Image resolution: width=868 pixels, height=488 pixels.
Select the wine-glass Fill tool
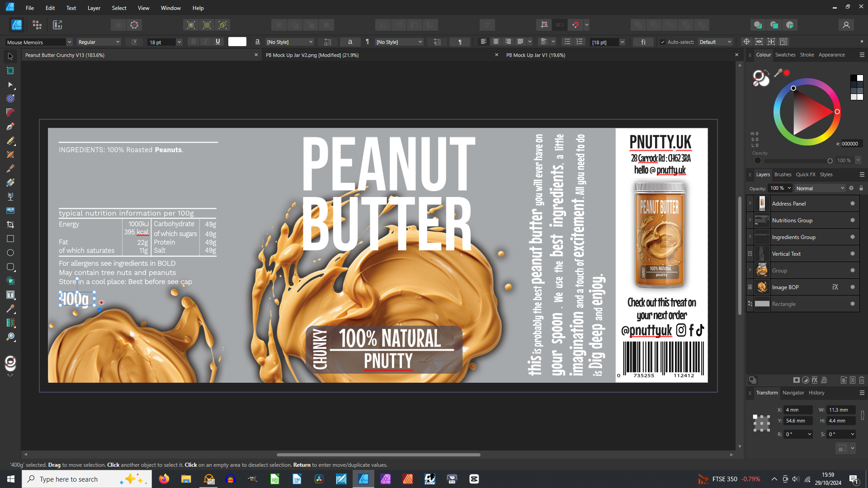10,197
